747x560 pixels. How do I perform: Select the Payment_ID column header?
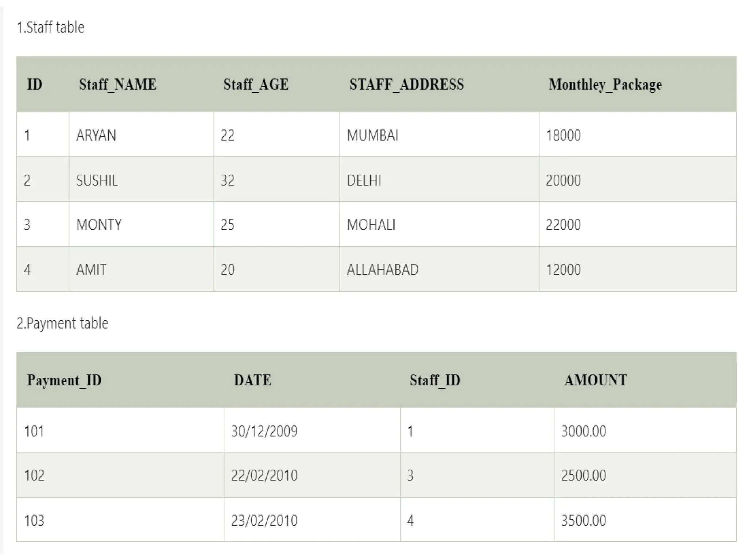click(64, 380)
